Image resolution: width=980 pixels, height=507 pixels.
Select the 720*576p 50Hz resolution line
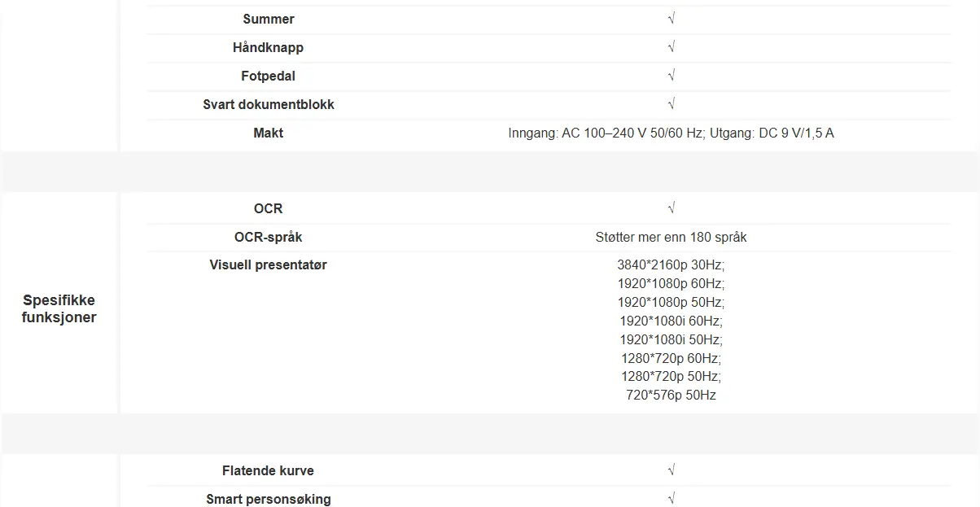(671, 395)
